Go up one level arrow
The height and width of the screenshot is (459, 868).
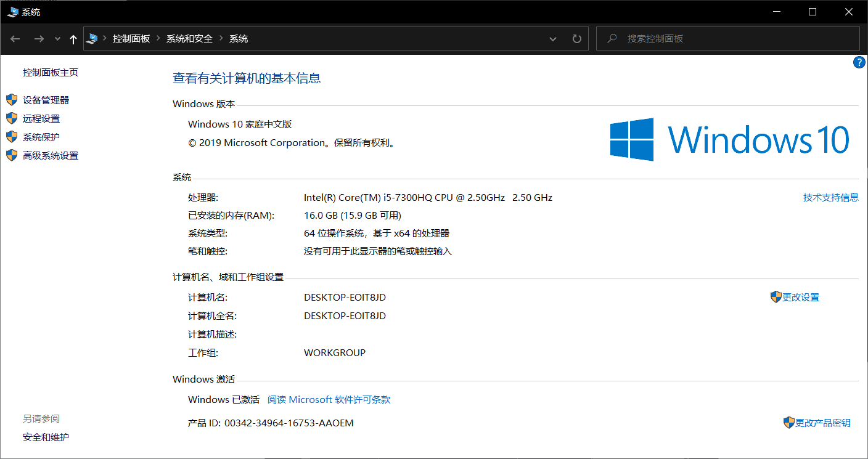click(73, 39)
